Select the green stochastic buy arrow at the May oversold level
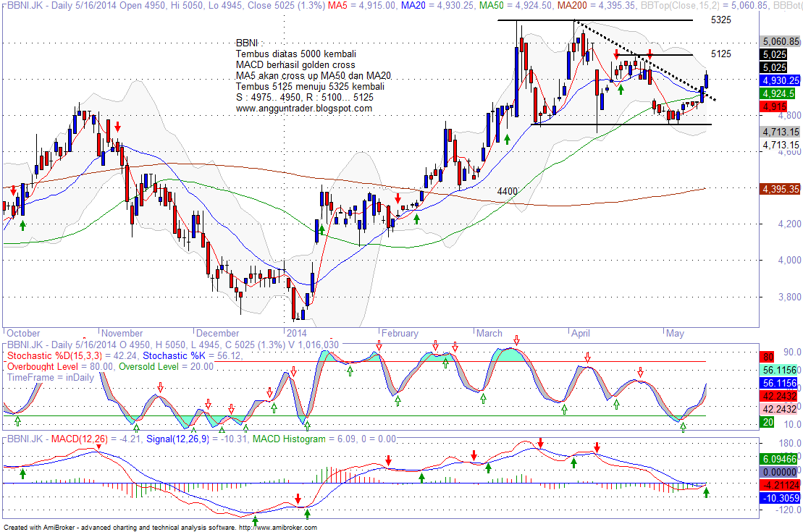The width and height of the screenshot is (803, 532). [x=683, y=427]
